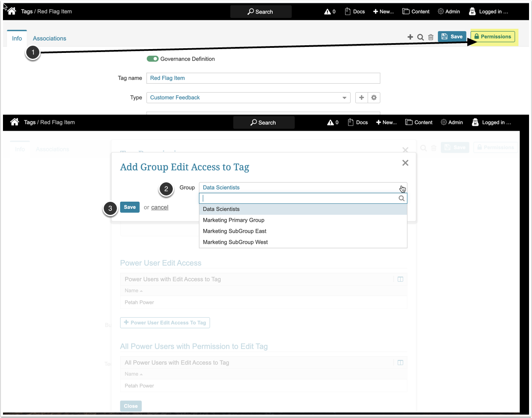Click Logged in user menu in lower bar

pos(491,122)
